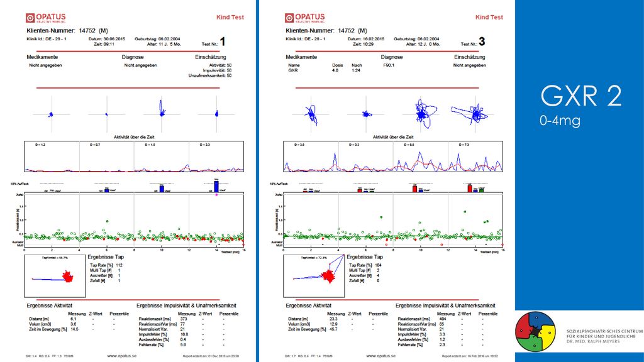644x362 pixels.
Task: Click the OPATUS logo on the Test Nr. 3 report
Action: (305, 18)
